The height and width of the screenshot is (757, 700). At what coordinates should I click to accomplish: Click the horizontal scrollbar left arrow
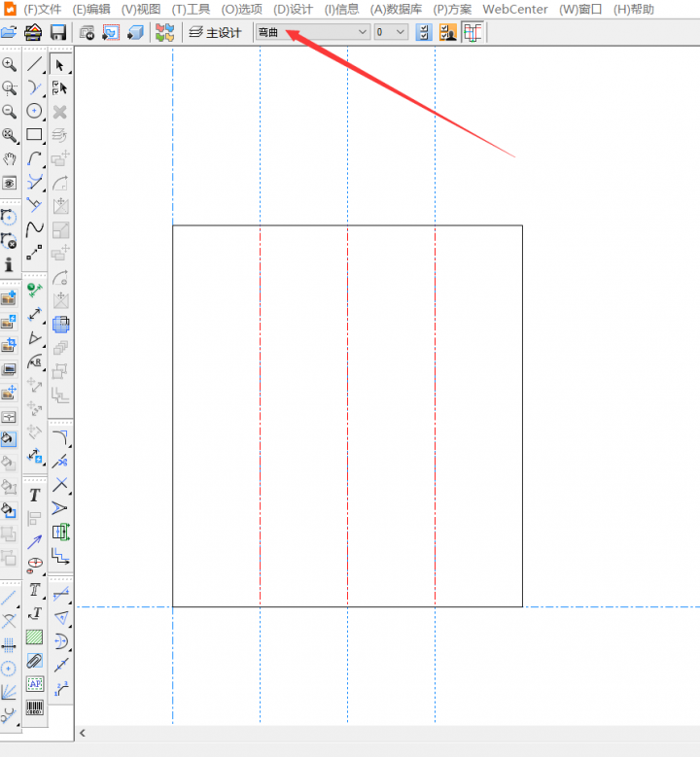(x=83, y=733)
